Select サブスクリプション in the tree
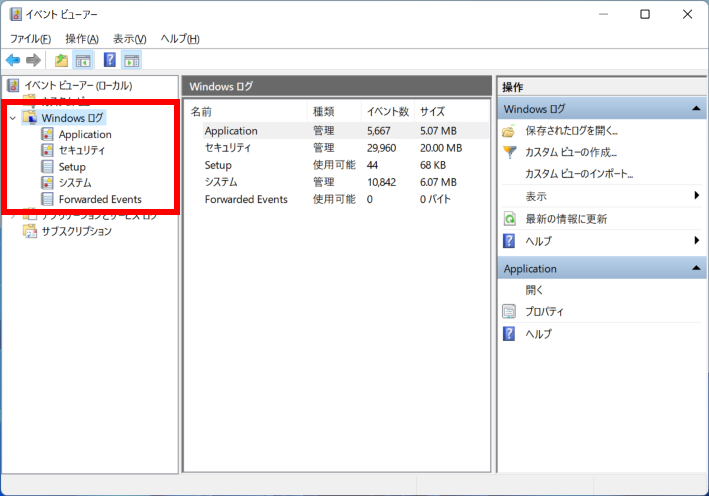 [76, 231]
